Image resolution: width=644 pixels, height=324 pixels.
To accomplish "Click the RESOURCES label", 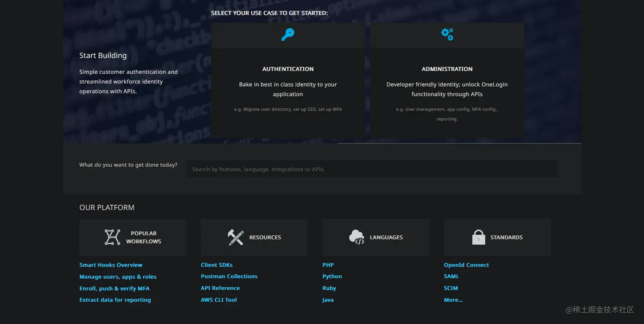I will 265,237.
